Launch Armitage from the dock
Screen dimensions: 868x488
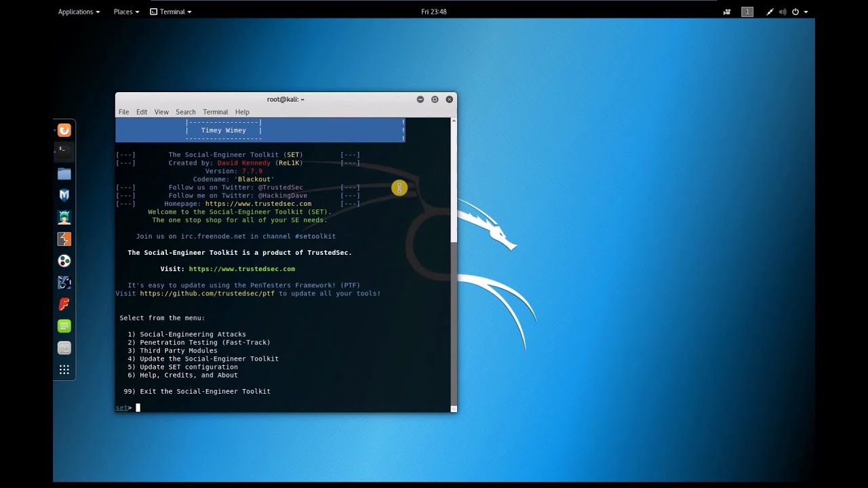pyautogui.click(x=64, y=218)
